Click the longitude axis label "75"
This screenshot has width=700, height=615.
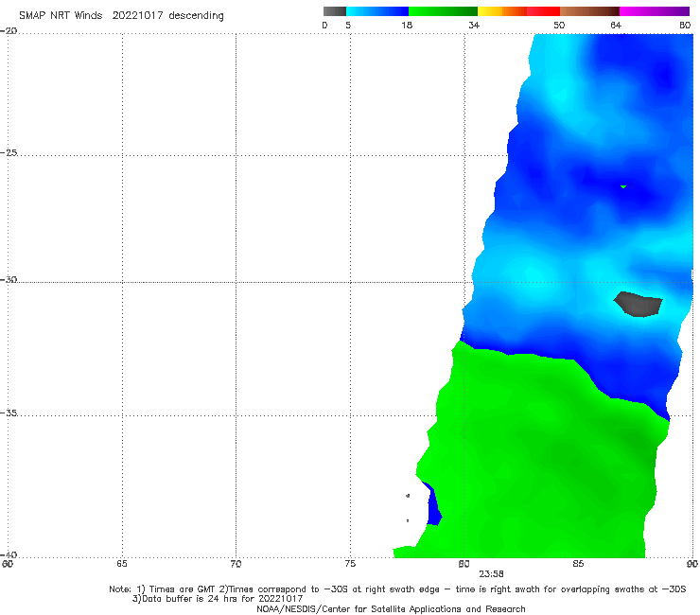point(350,564)
